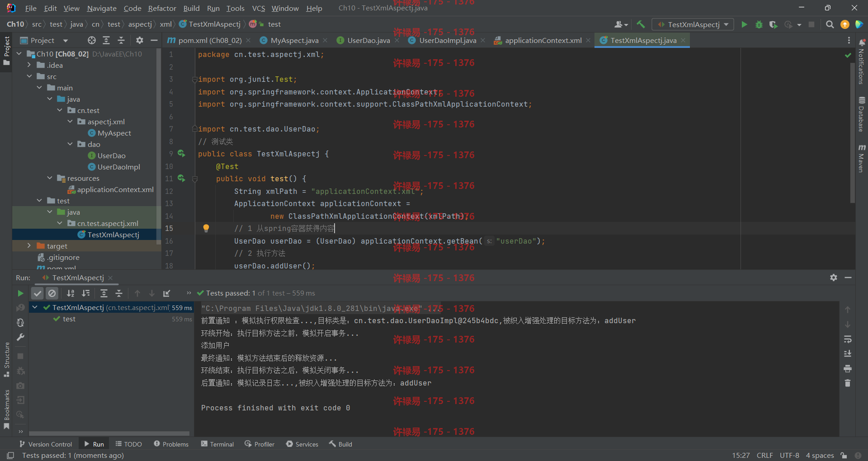Collapse the dao package

click(70, 144)
